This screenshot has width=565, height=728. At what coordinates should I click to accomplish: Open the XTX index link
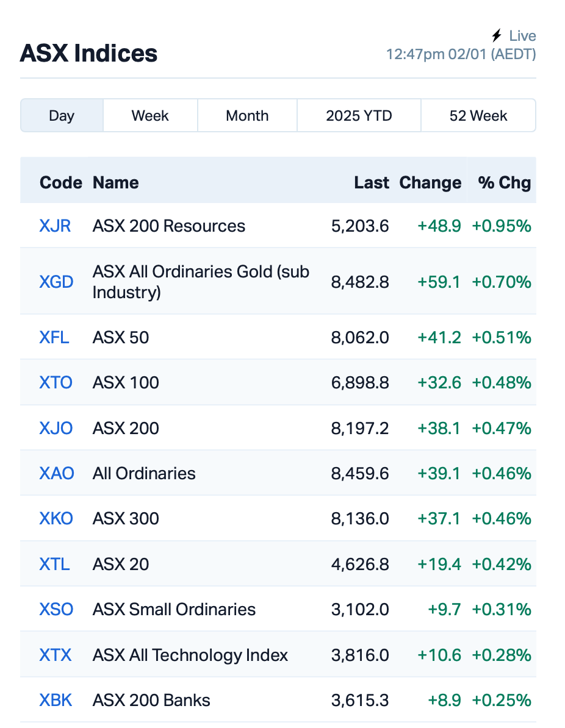(x=56, y=655)
